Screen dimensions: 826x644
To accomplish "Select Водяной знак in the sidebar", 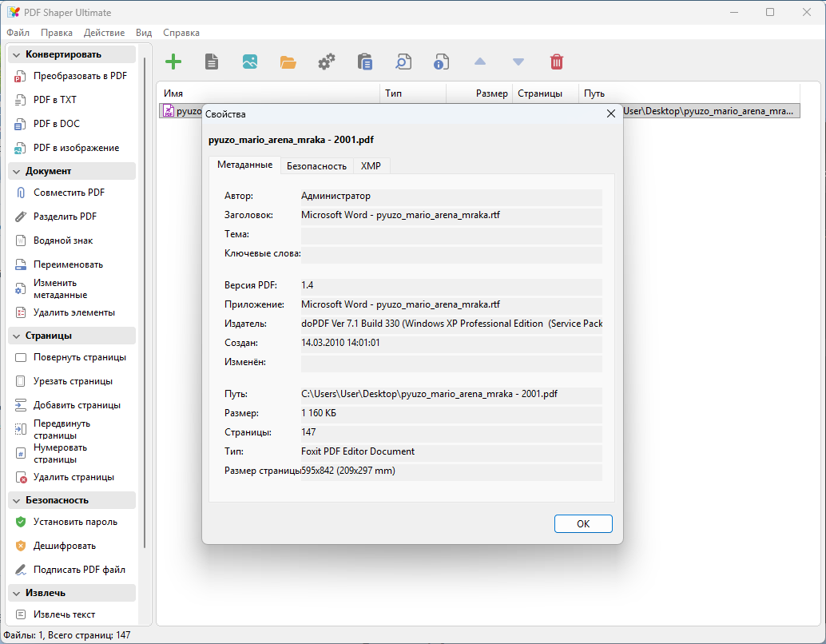I will 63,241.
